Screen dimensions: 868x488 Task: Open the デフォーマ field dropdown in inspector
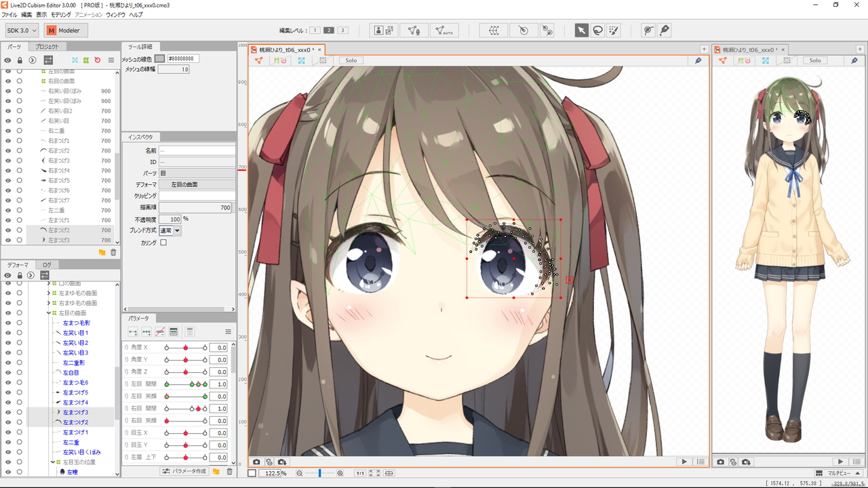197,184
